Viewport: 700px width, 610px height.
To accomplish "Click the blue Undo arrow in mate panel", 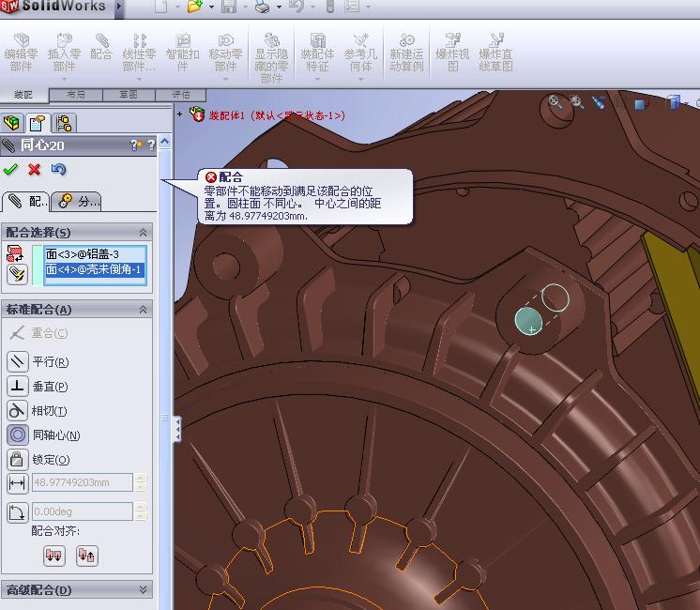I will tap(58, 170).
